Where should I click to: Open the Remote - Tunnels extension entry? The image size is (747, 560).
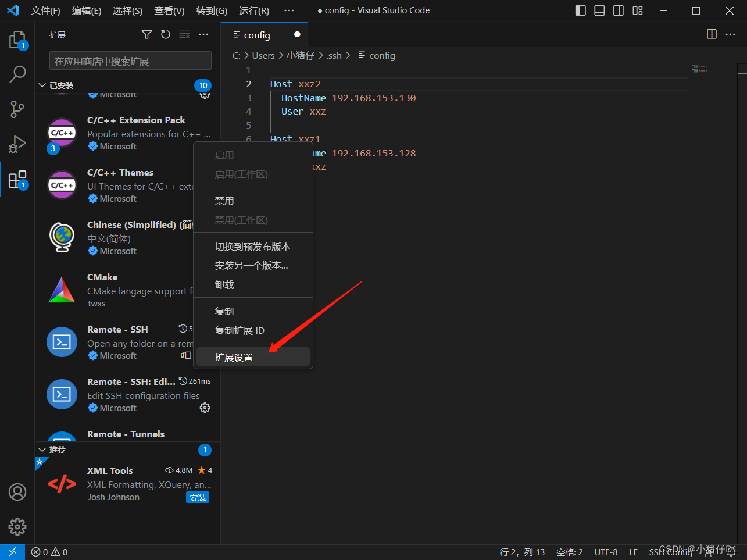[x=128, y=435]
